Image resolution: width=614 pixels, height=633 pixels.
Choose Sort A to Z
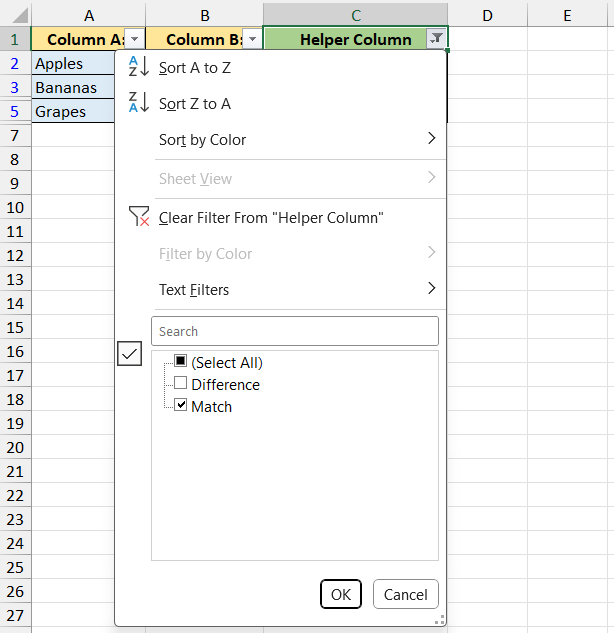[x=281, y=67]
